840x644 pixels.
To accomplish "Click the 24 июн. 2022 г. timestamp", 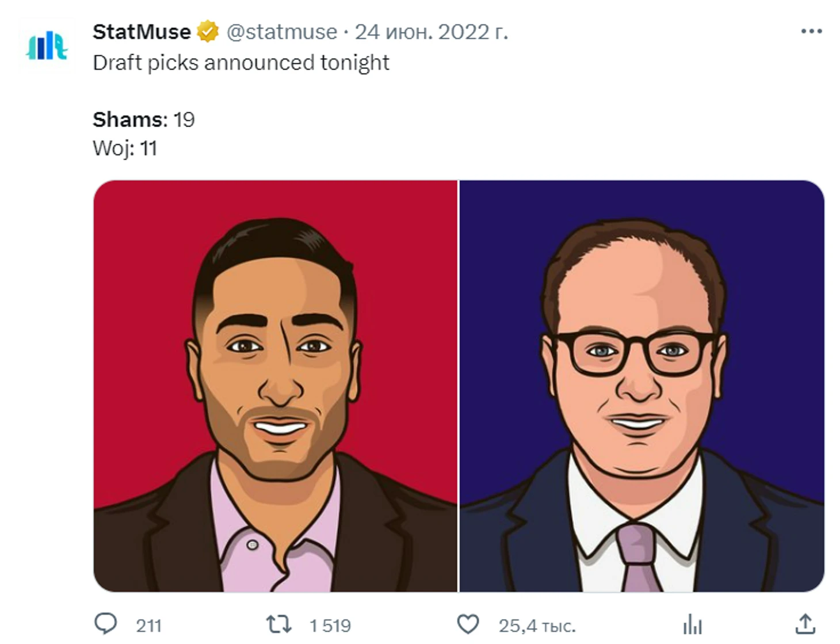I will tap(431, 32).
